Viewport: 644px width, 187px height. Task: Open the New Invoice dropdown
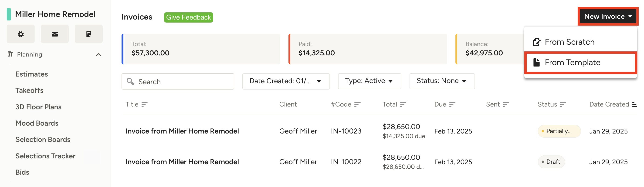[608, 17]
